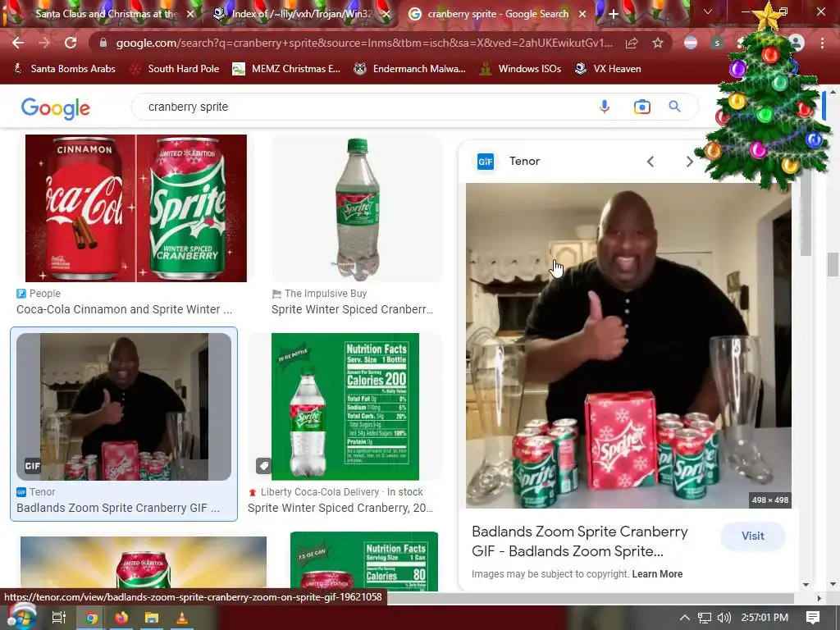Screen dimensions: 840x630
Task: Click preview title 'Badlands Zoom Sprite Cranberry GIF'
Action: pyautogui.click(x=580, y=541)
